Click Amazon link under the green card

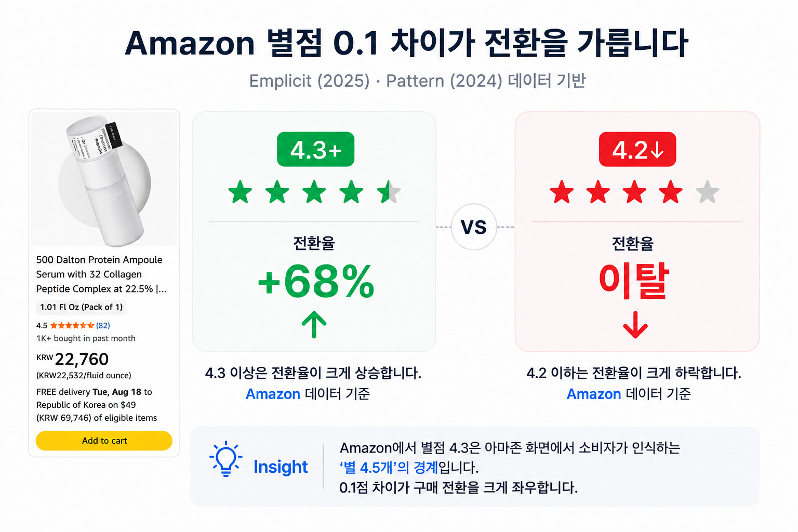tap(273, 394)
